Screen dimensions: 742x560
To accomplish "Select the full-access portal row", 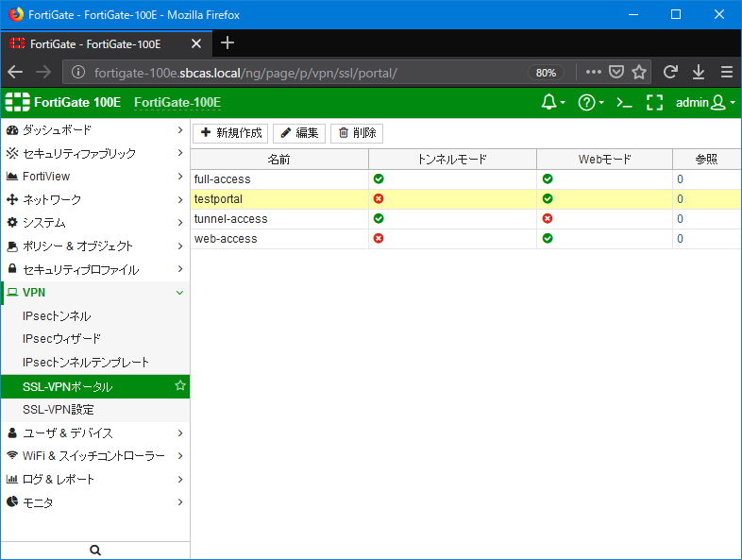I will pyautogui.click(x=465, y=179).
